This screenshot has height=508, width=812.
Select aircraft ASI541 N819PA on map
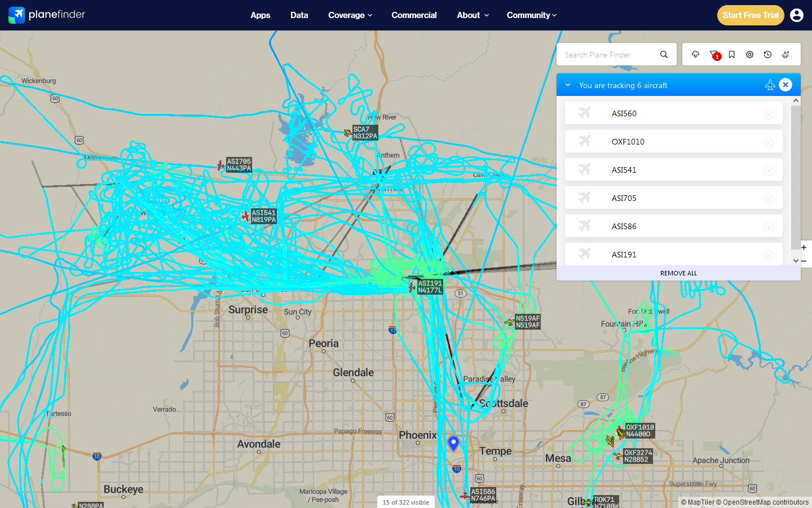coord(246,216)
